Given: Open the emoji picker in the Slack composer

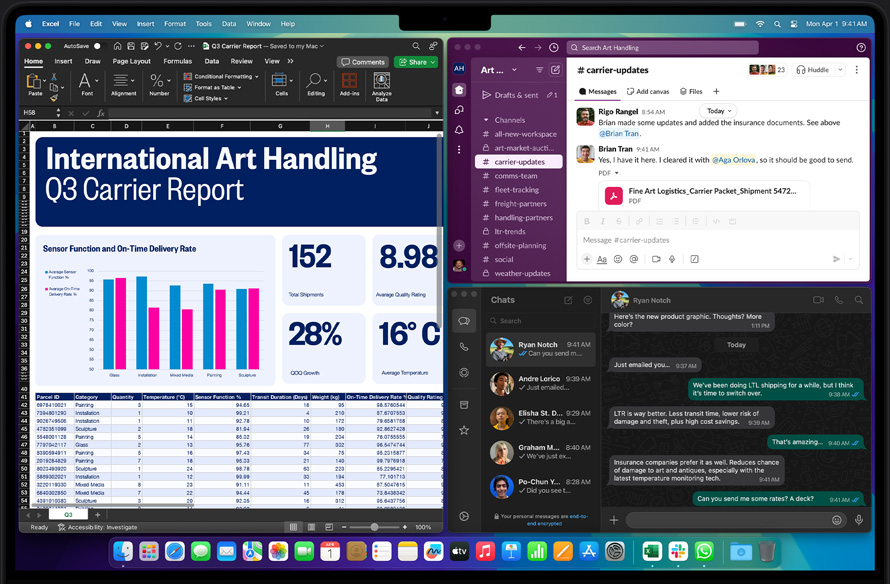Looking at the screenshot, I should (617, 258).
